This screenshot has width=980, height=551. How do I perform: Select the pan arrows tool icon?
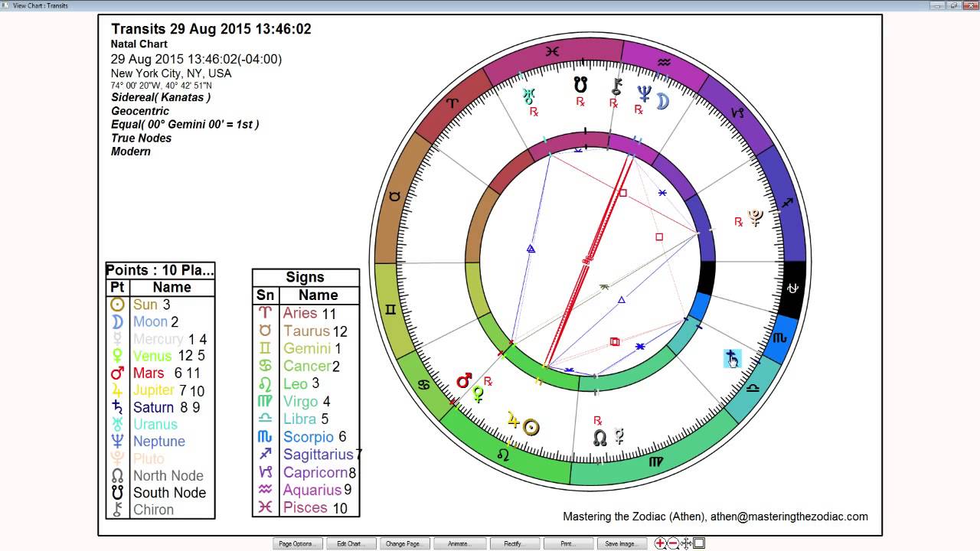click(x=687, y=543)
